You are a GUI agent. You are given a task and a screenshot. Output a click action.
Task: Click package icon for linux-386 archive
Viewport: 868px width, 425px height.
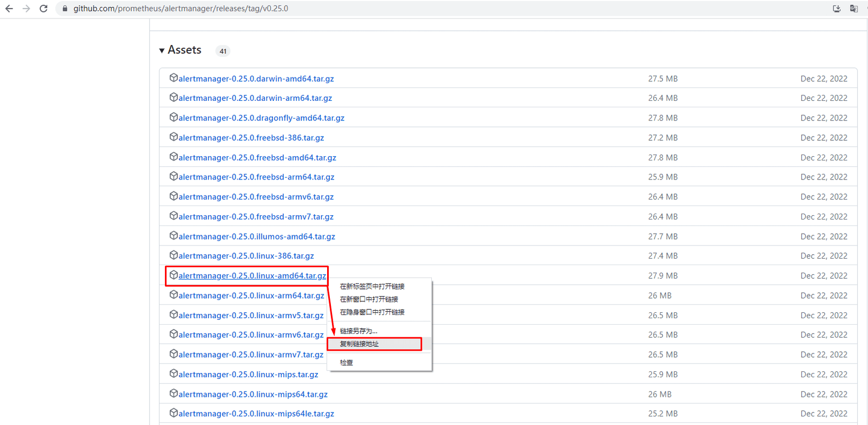point(174,255)
